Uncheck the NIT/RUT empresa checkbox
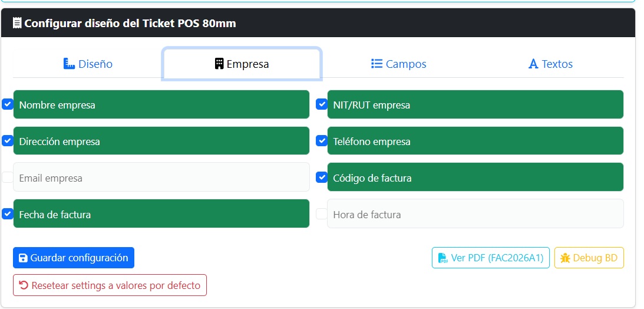 point(322,104)
